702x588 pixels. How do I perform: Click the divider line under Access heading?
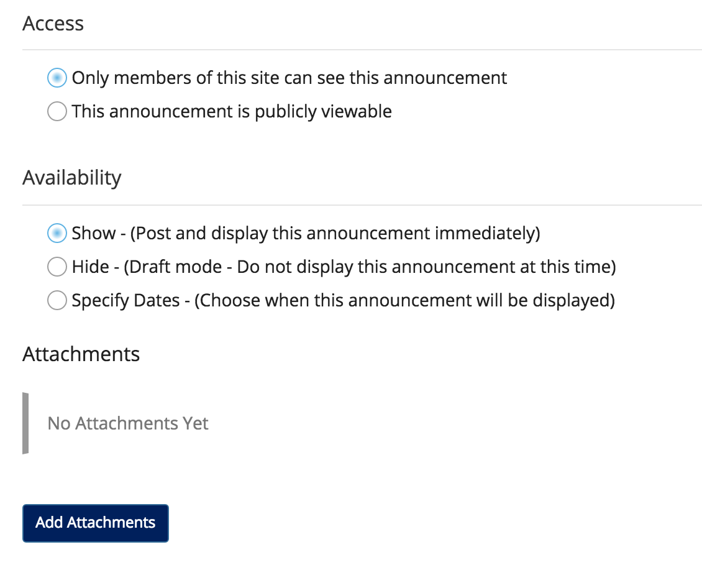pos(362,50)
